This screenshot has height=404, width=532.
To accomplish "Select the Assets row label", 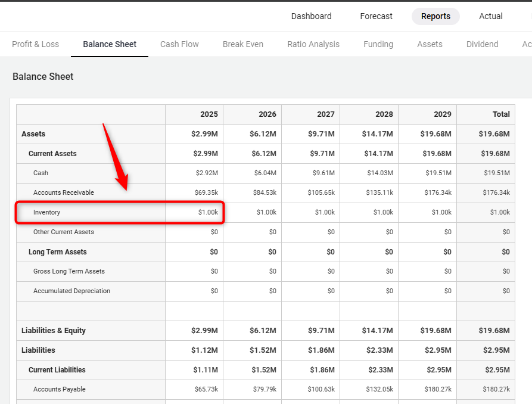I will 33,133.
